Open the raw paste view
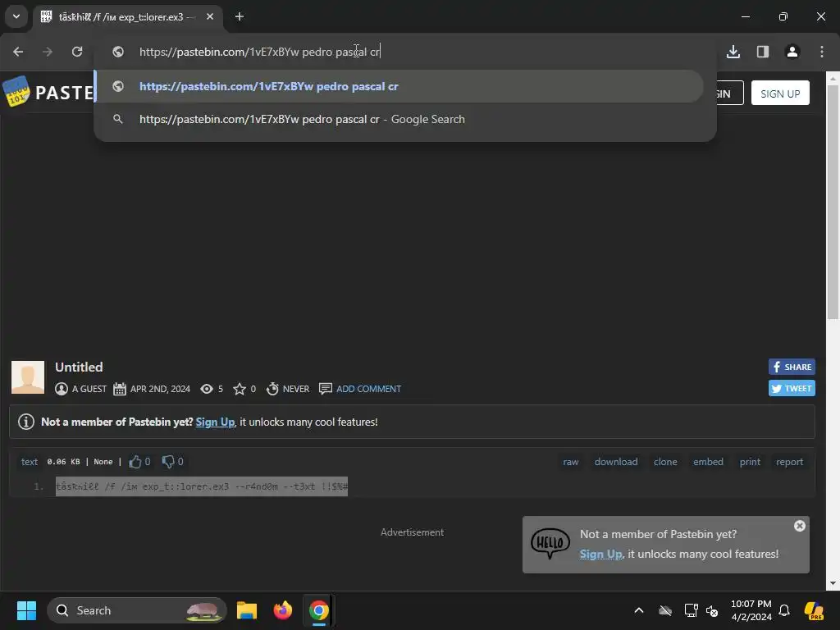The image size is (840, 630). tap(571, 462)
